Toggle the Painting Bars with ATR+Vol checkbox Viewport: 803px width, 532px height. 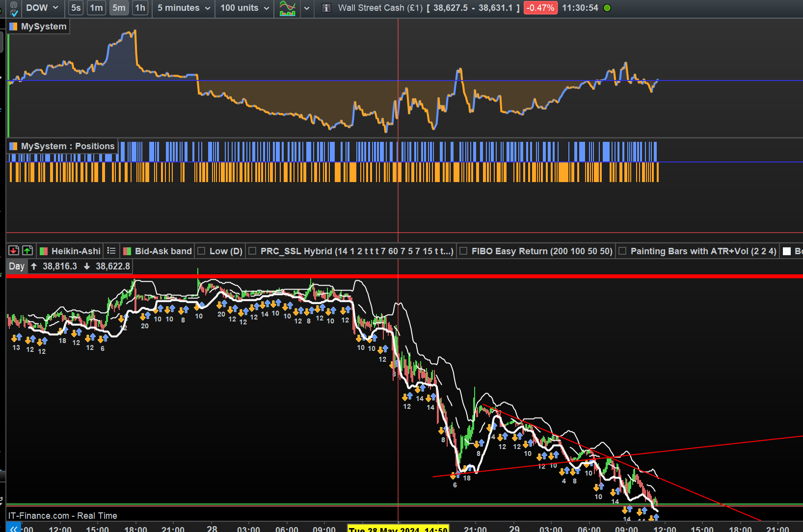click(x=622, y=251)
